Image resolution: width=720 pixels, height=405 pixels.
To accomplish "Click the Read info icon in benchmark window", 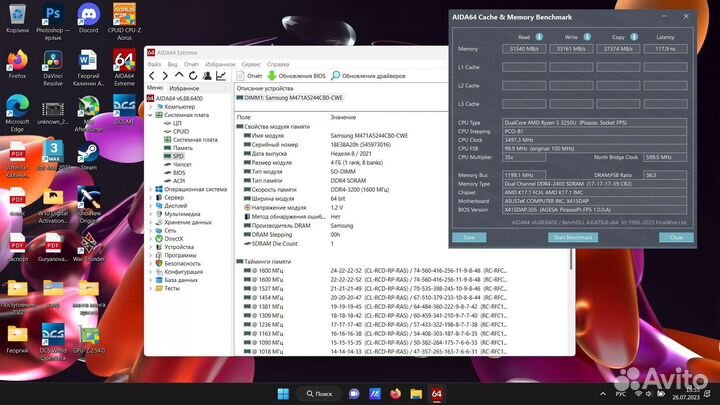I will pyautogui.click(x=539, y=37).
